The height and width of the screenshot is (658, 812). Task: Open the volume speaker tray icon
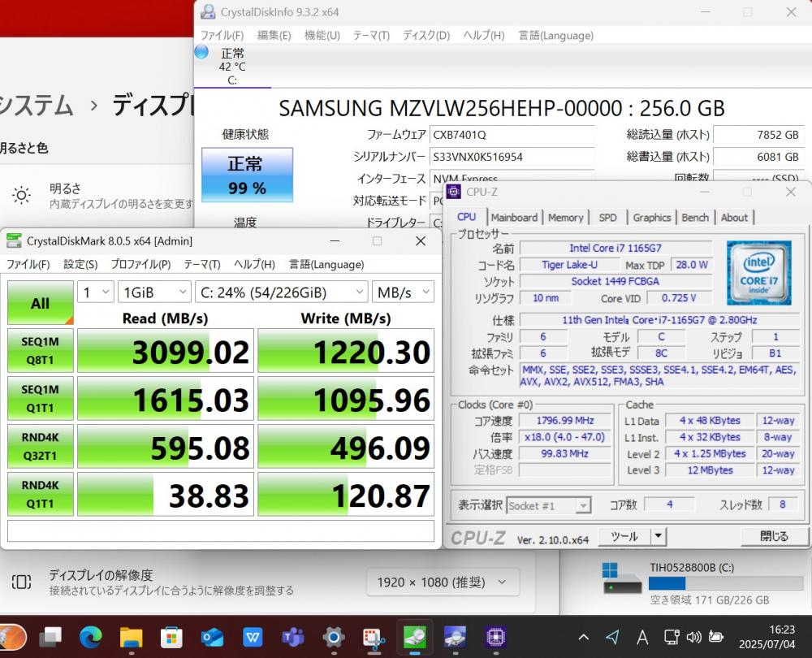(x=694, y=637)
